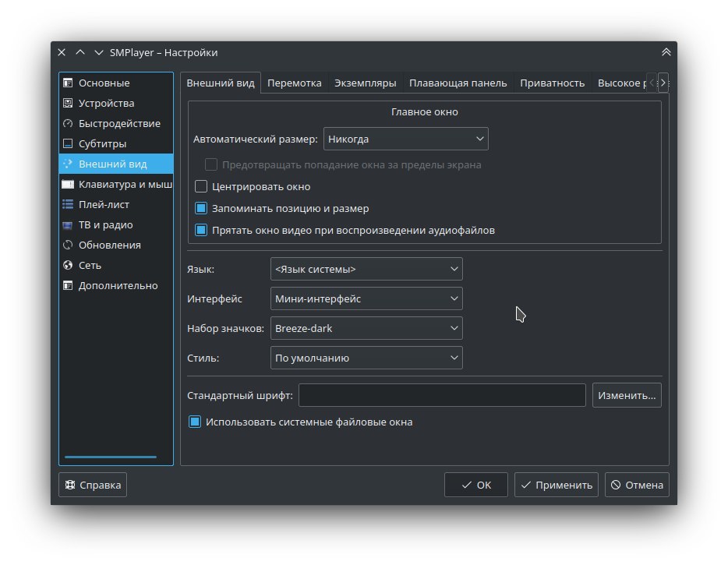The width and height of the screenshot is (728, 565).
Task: Open Справка help button
Action: [x=93, y=485]
